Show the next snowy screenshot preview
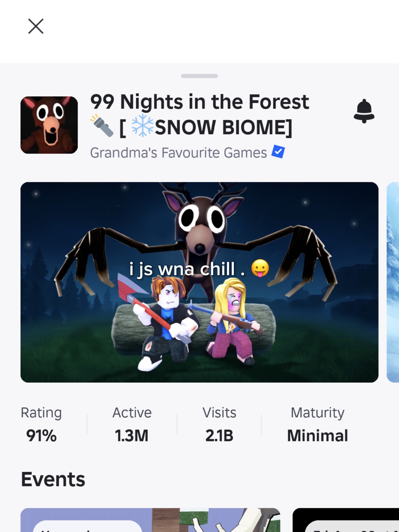The width and height of the screenshot is (399, 532). coord(393,282)
